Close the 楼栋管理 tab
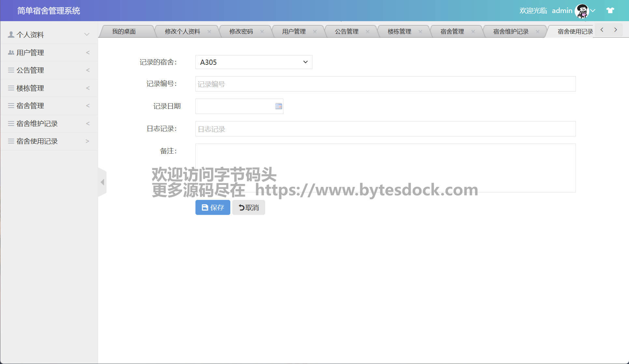The image size is (629, 364). 420,32
